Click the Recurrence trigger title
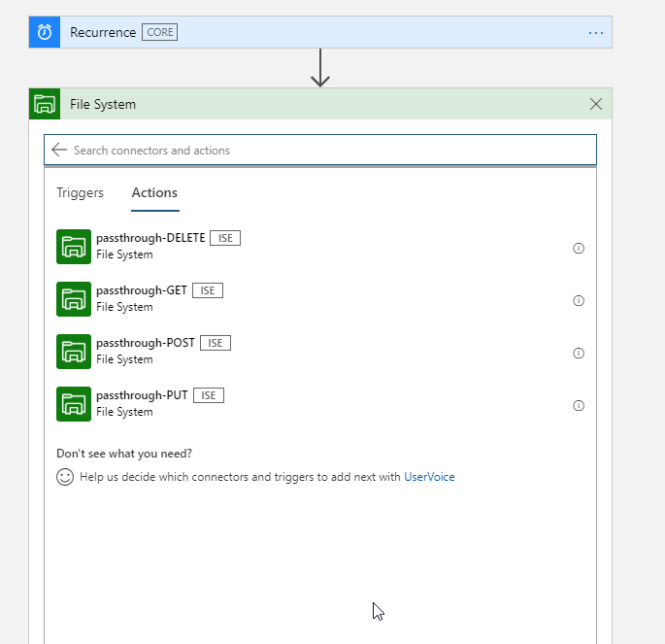665x644 pixels. 103,32
